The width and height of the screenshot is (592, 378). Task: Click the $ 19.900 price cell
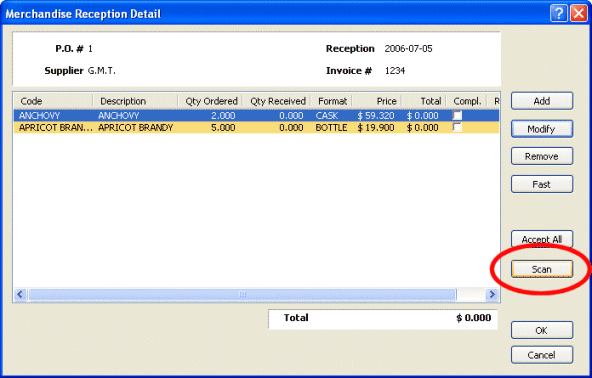pyautogui.click(x=376, y=128)
